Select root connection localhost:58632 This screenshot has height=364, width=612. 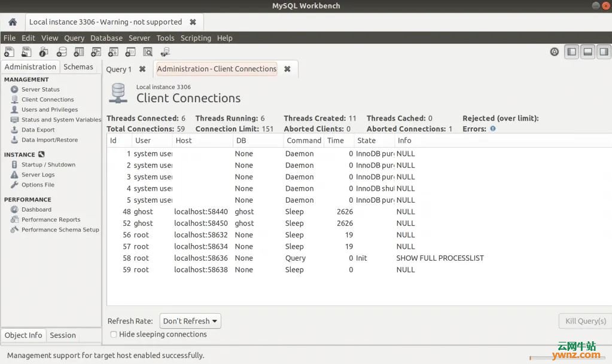(x=359, y=235)
